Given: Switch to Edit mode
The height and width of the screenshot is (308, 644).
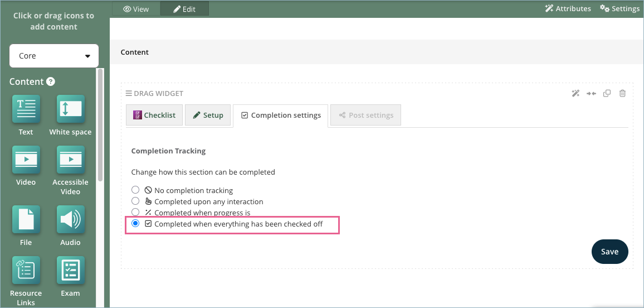Looking at the screenshot, I should pos(184,8).
